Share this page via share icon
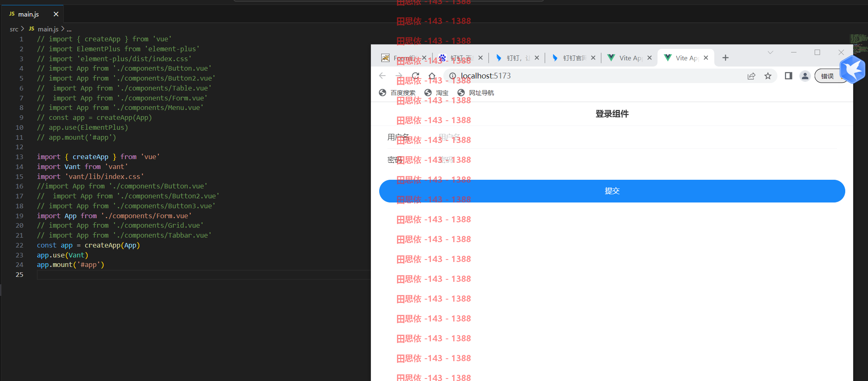This screenshot has height=381, width=868. point(751,76)
